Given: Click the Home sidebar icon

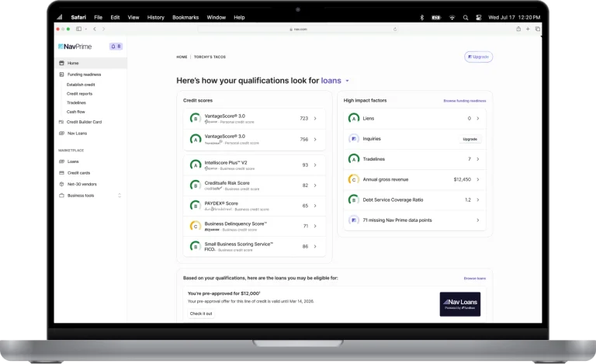Looking at the screenshot, I should (61, 63).
